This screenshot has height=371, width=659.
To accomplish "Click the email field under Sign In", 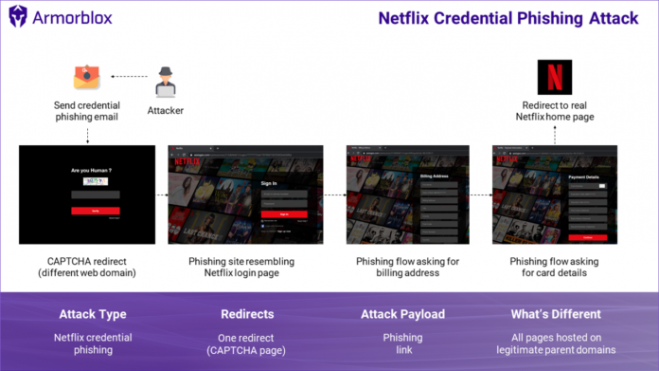I will [x=284, y=194].
